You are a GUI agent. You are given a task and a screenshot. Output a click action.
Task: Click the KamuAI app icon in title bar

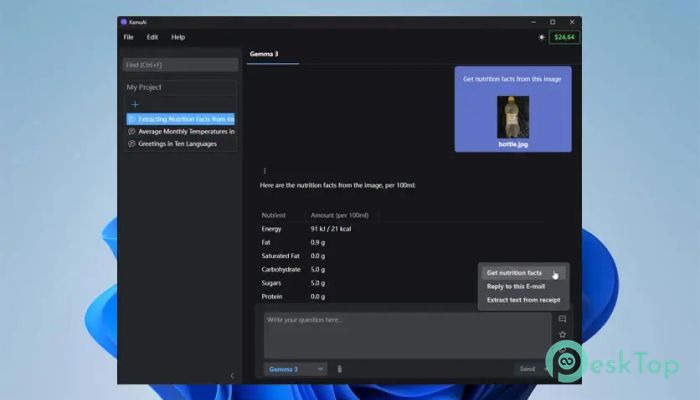(124, 22)
